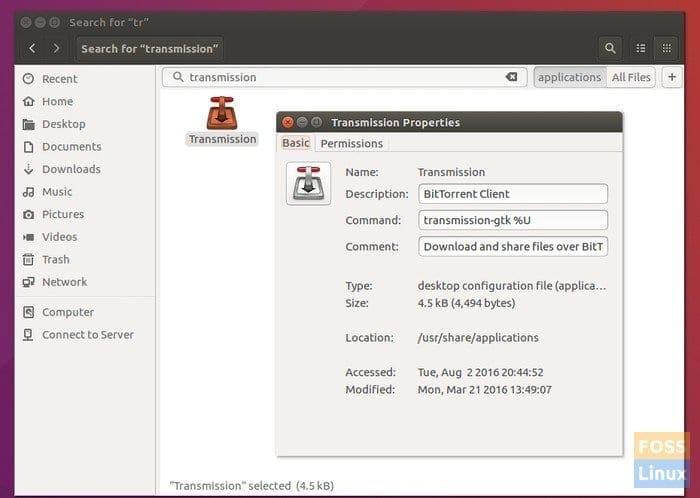Click the size value 4.5 kB (4,494 bytes)

[x=467, y=303]
